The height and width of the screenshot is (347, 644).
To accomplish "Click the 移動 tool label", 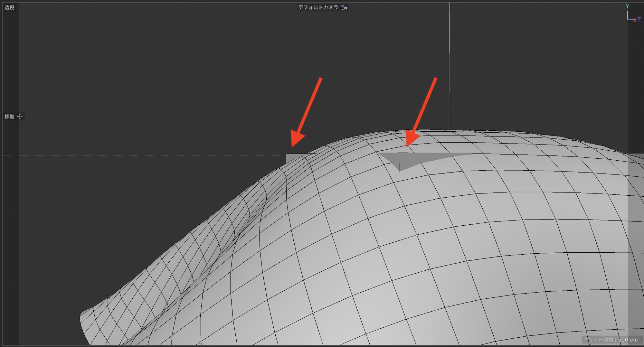I will coord(9,117).
